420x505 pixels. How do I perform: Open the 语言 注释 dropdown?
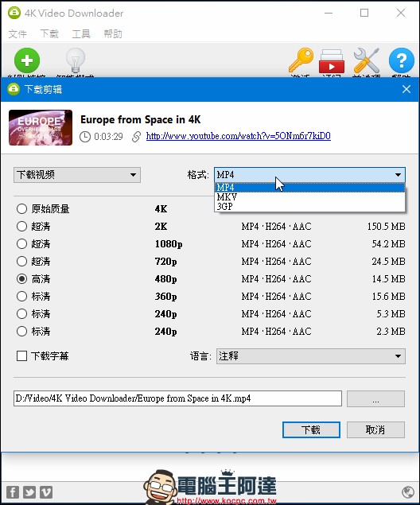(x=311, y=356)
